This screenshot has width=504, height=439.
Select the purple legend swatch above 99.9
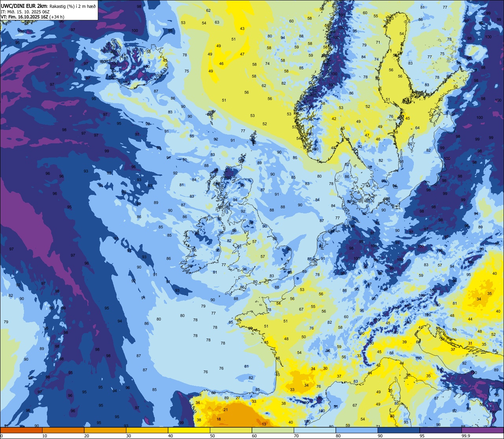(483, 430)
